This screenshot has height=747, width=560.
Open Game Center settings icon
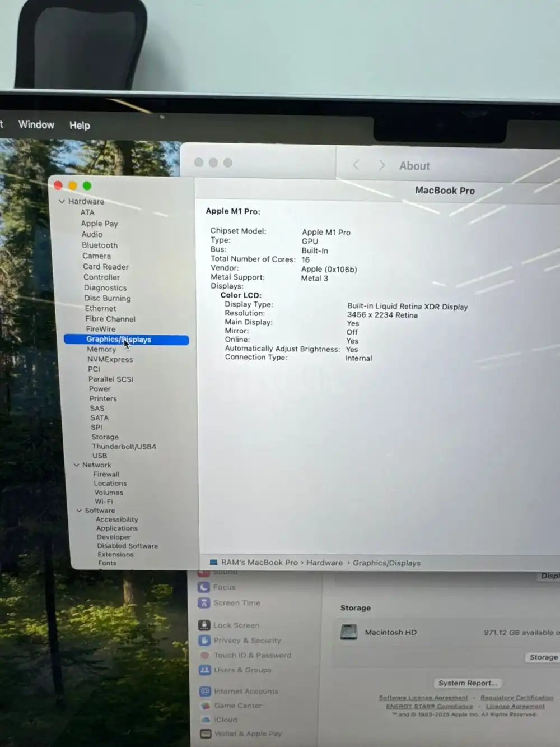point(206,706)
